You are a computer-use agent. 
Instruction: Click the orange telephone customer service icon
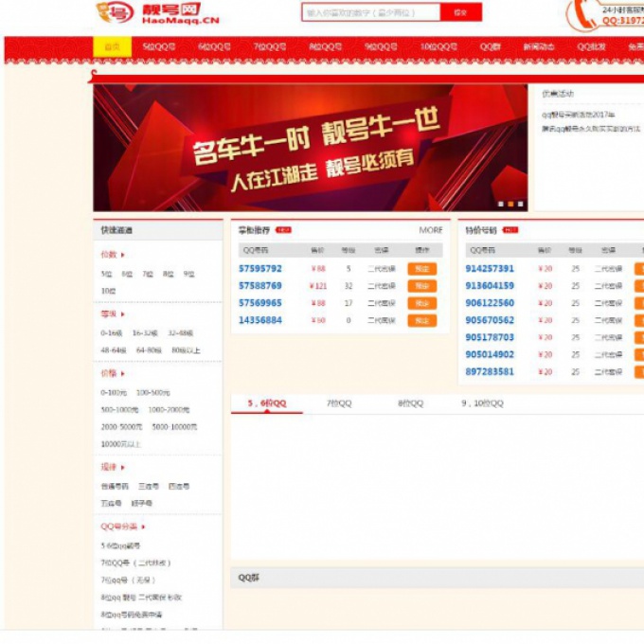click(x=582, y=14)
